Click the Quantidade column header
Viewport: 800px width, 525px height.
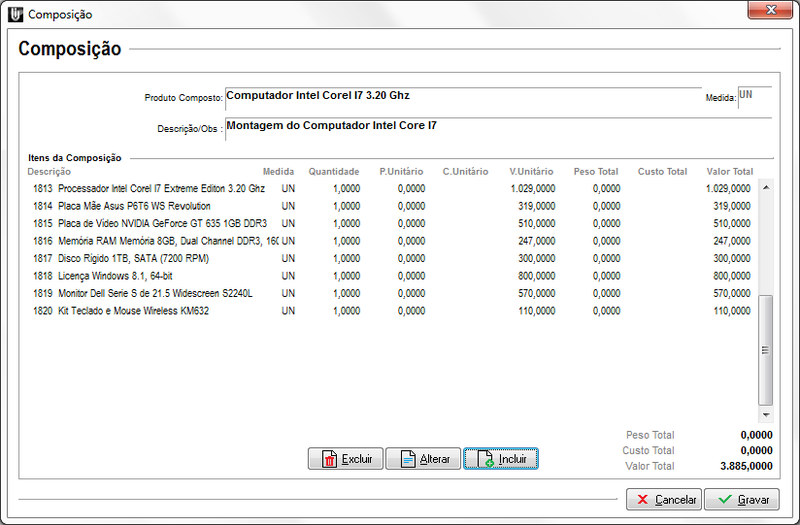coord(333,172)
